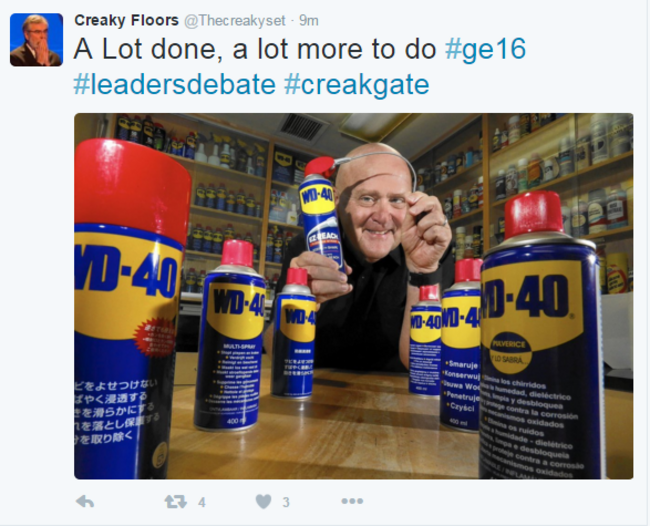Click the Spanish-label WD-40 can in photo
The image size is (650, 526).
[x=541, y=336]
